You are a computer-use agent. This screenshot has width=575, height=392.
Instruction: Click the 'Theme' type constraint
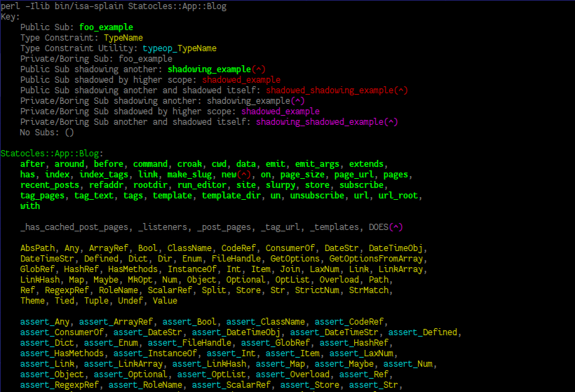(32, 301)
